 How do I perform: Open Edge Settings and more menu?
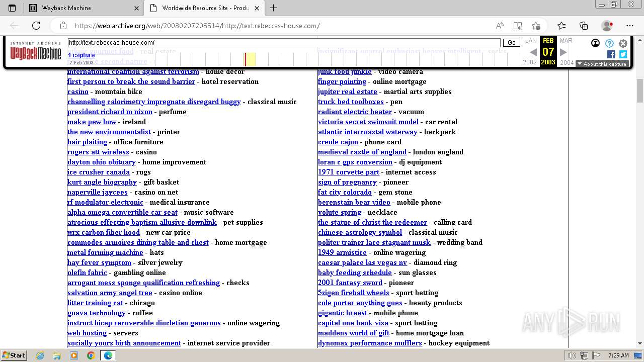630,26
